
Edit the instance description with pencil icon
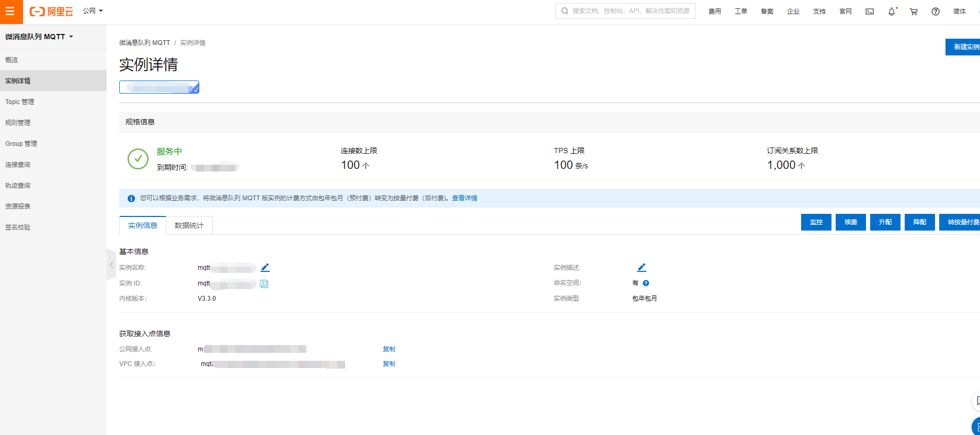point(642,268)
